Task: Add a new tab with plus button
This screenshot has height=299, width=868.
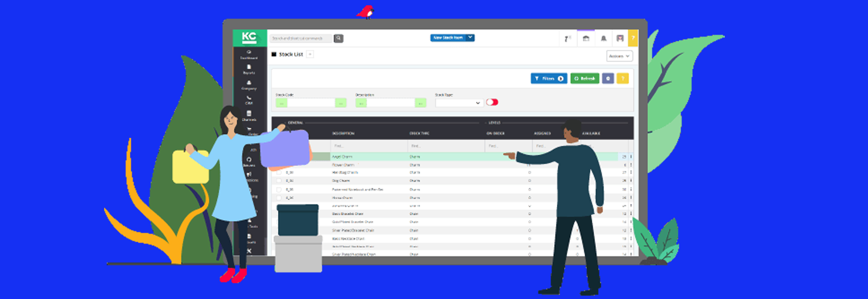Action: click(310, 54)
